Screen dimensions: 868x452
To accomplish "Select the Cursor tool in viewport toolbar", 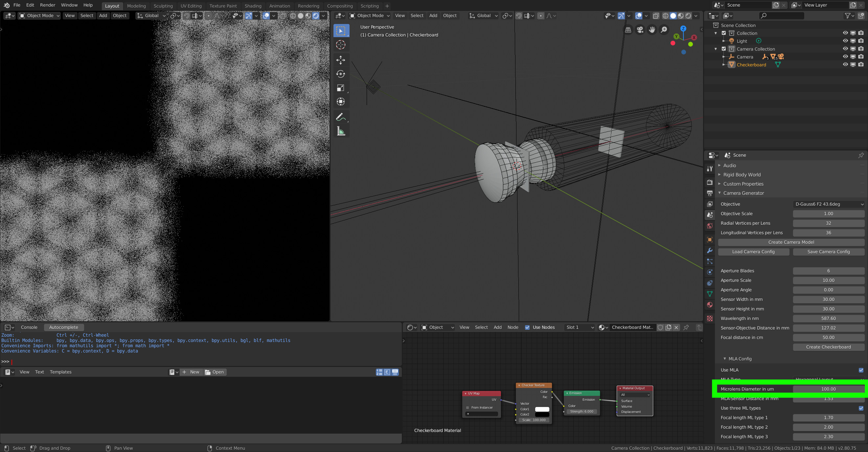I will coord(340,45).
